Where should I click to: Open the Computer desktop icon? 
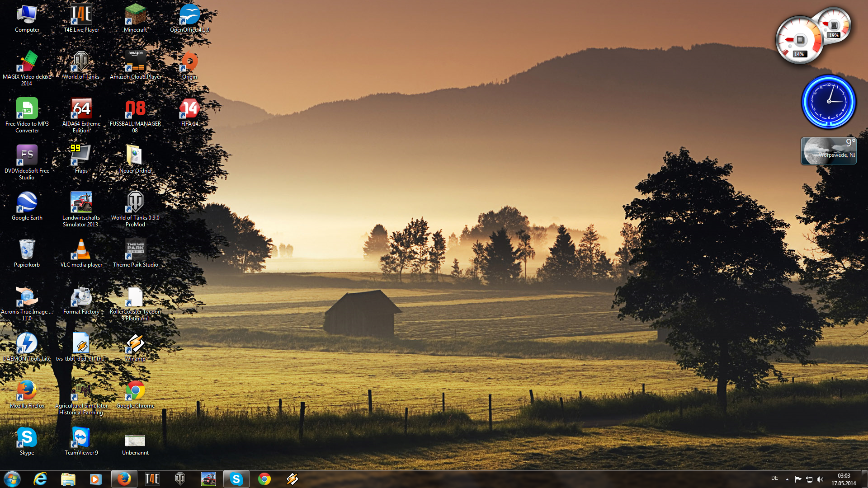coord(27,19)
